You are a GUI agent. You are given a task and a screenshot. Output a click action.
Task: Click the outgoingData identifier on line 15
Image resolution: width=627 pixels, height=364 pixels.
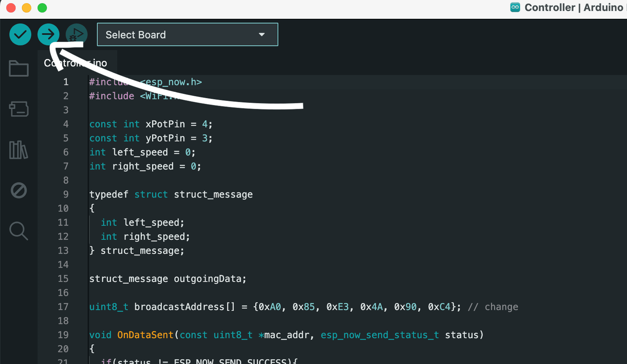(207, 279)
